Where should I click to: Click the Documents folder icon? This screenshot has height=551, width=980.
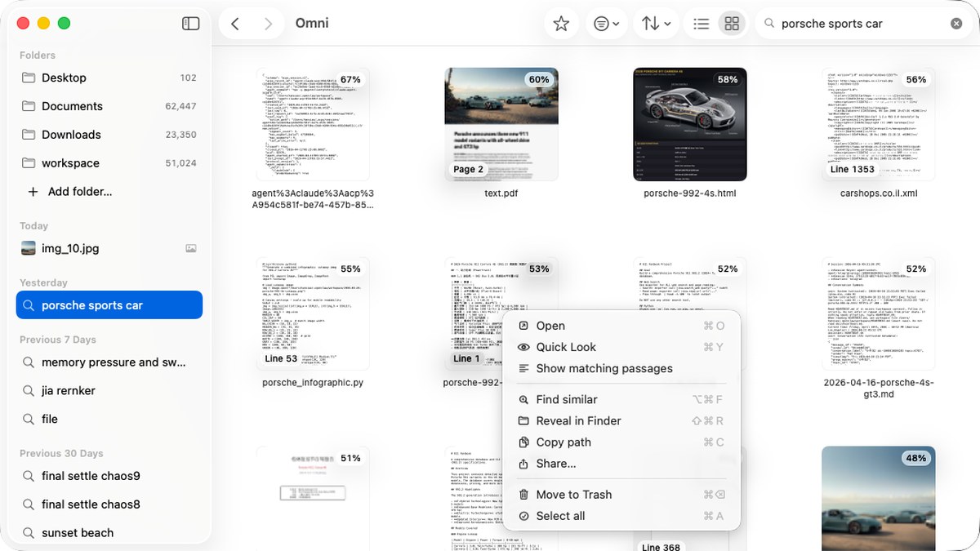[x=29, y=106]
